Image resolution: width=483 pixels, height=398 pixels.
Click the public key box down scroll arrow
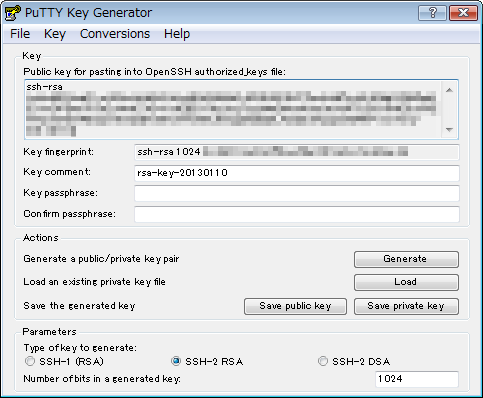449,130
